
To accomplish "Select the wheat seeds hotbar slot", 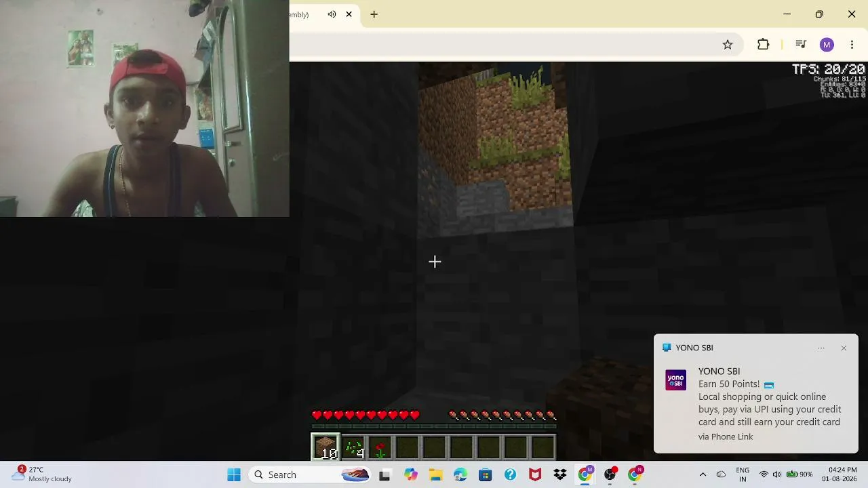I will coord(353,447).
